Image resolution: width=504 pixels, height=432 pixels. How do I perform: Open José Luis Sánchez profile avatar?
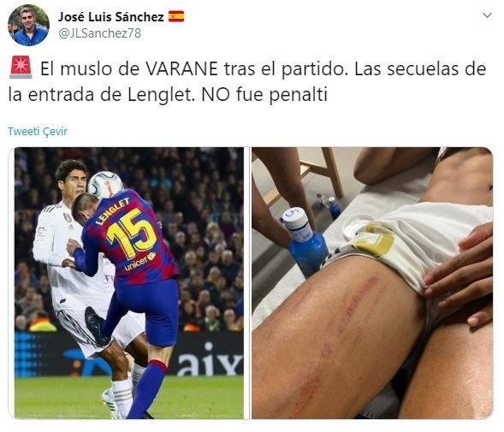click(28, 26)
